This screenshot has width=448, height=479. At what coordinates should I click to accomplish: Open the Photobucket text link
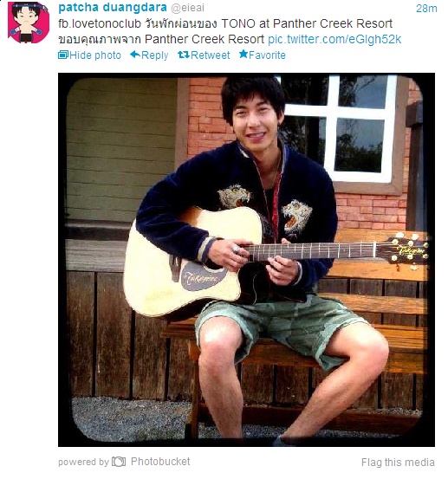tap(160, 462)
